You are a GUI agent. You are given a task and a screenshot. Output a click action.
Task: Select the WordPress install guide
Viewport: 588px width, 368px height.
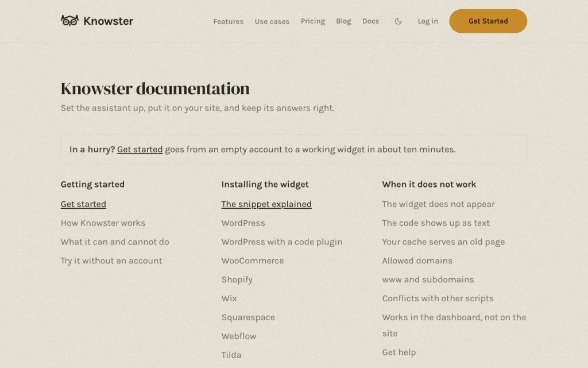coord(243,223)
